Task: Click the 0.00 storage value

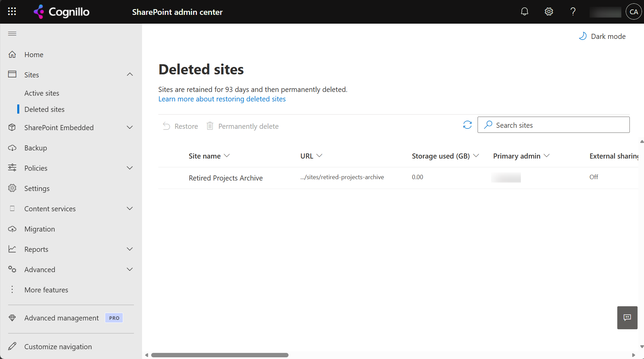Action: coord(417,177)
